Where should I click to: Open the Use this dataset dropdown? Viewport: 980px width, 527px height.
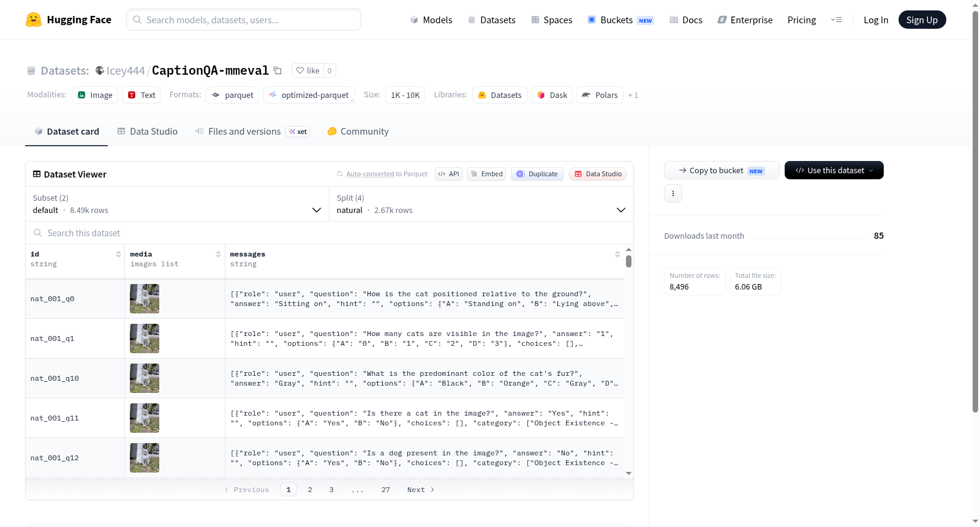(x=834, y=170)
